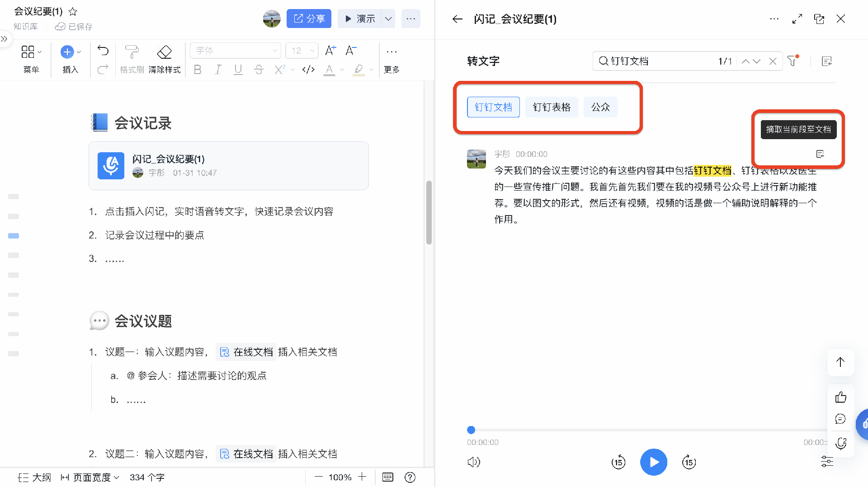868x487 pixels.
Task: Give a thumbs up on the transcript
Action: tap(841, 397)
